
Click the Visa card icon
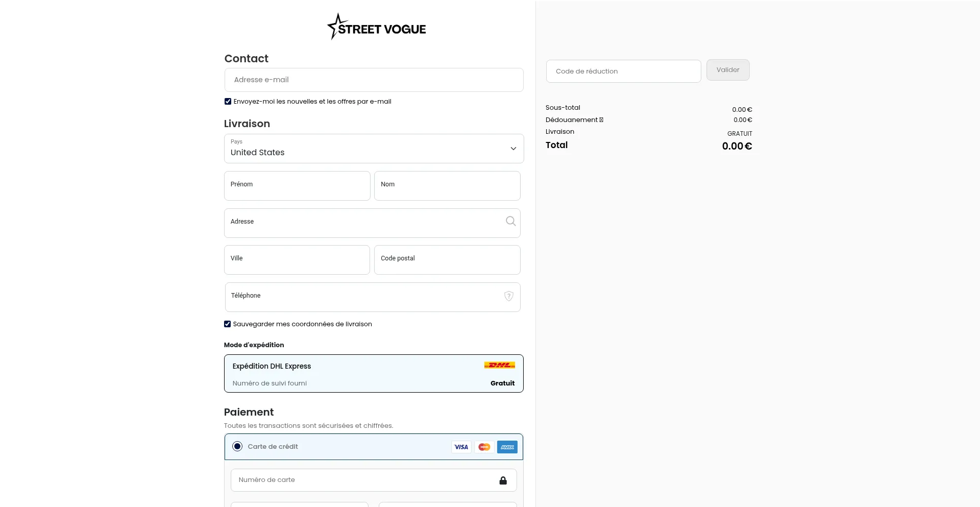(x=461, y=447)
